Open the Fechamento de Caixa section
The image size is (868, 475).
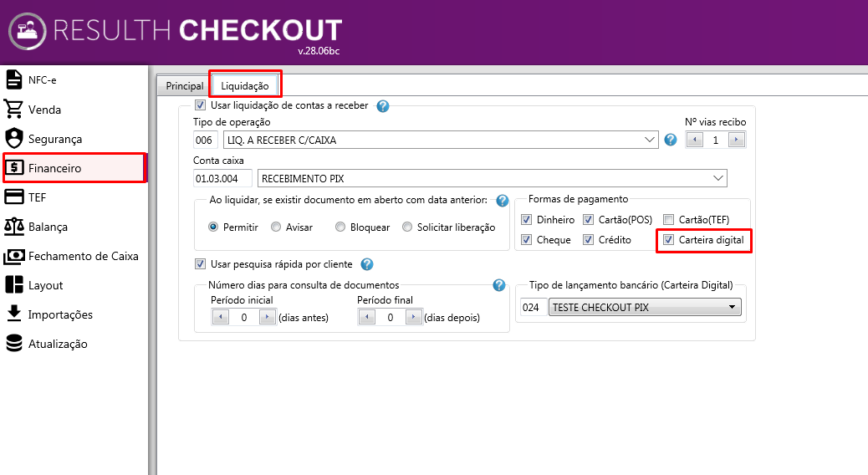coord(74,256)
